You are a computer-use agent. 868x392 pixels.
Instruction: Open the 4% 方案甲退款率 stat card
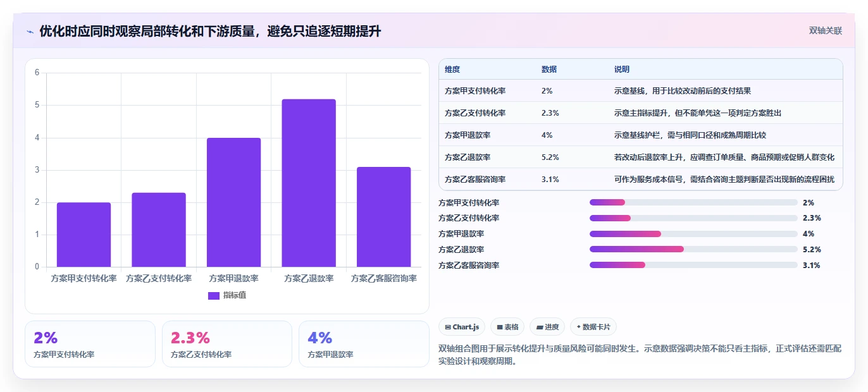coord(364,344)
